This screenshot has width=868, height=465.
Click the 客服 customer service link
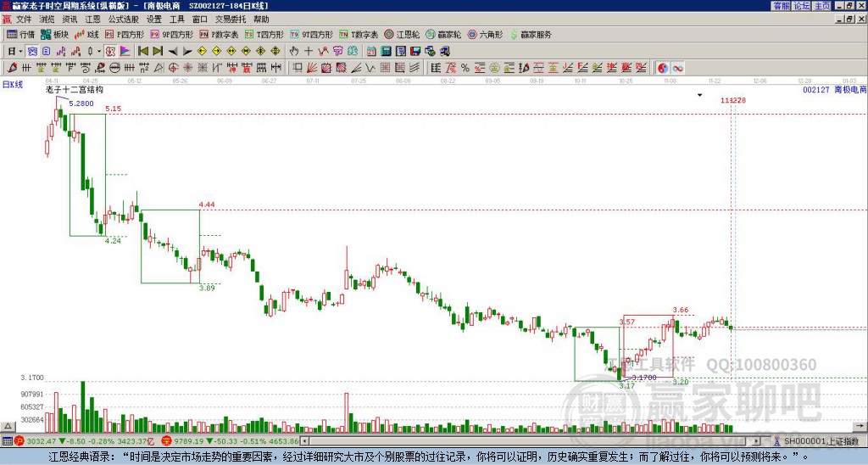coord(781,6)
